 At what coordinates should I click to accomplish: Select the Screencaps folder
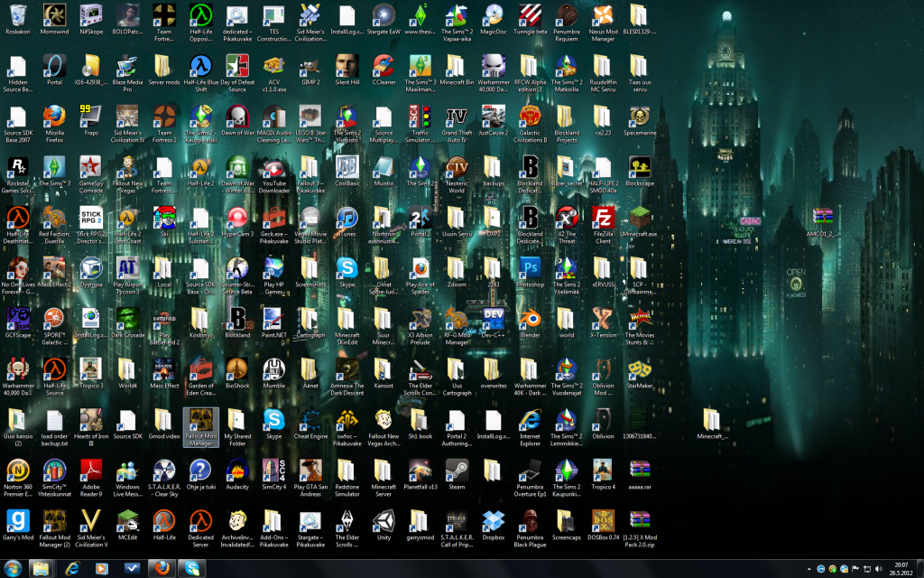tap(566, 527)
